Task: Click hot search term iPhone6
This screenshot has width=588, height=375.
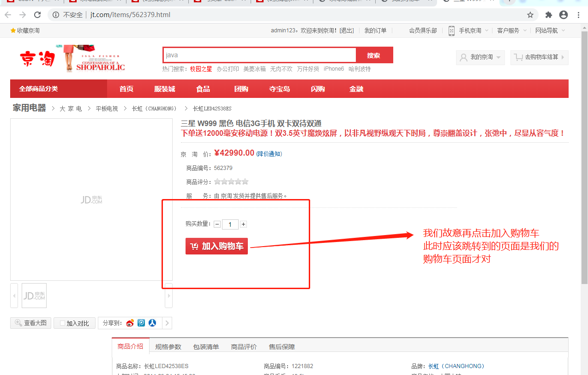Action: pyautogui.click(x=334, y=69)
